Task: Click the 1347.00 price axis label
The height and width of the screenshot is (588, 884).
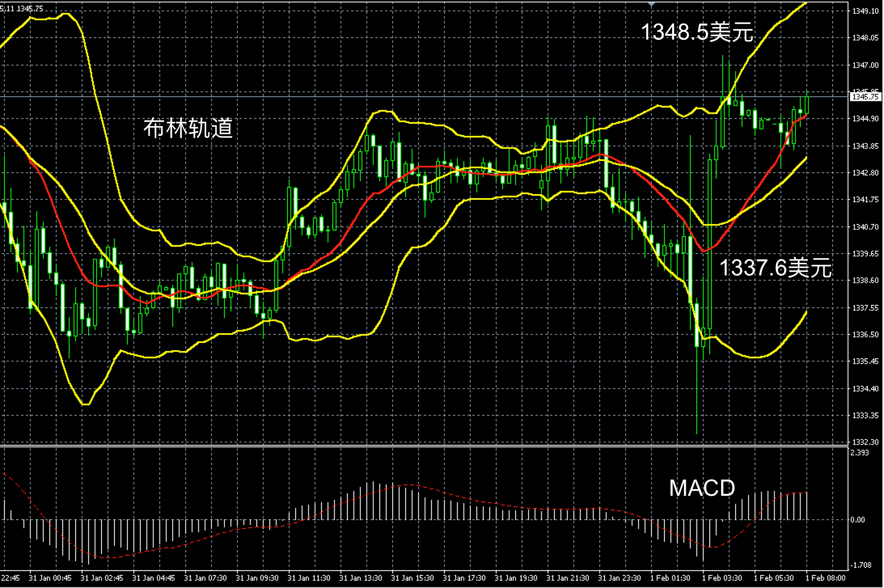Action: pyautogui.click(x=865, y=65)
